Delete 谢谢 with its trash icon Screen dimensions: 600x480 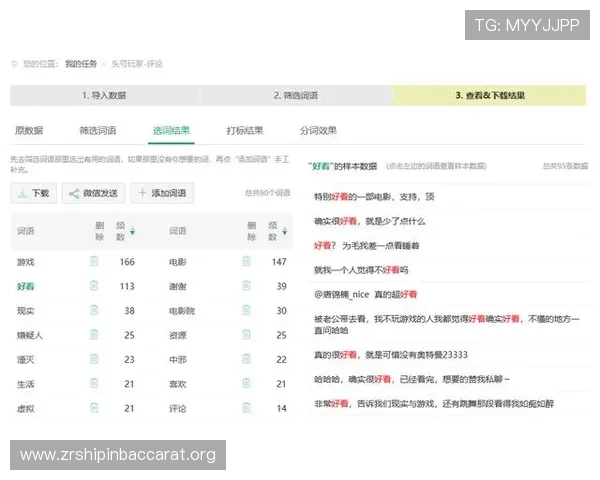(x=246, y=286)
